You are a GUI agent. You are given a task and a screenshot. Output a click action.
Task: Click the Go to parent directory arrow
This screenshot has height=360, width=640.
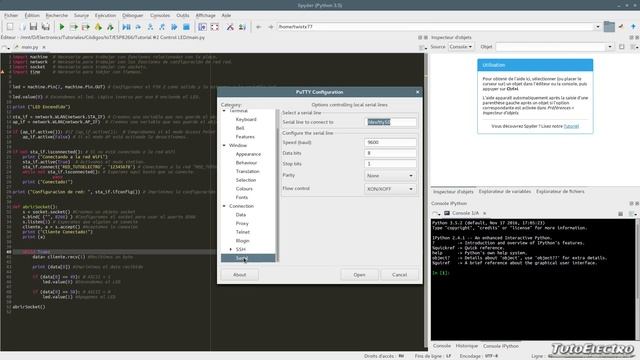point(633,27)
